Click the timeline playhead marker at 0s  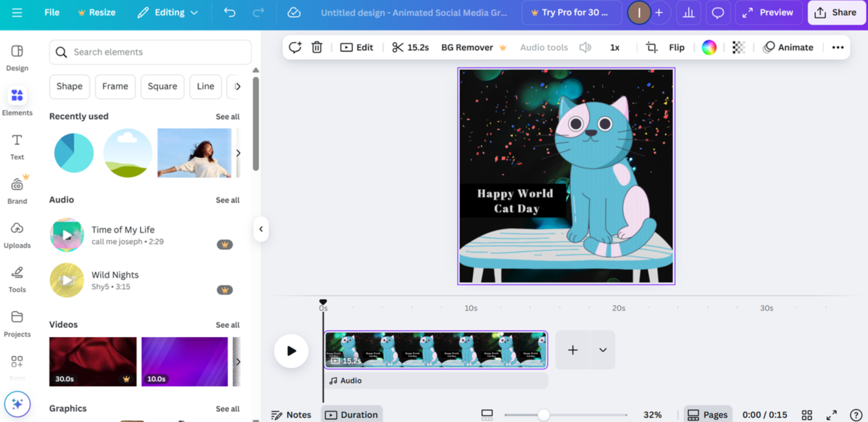click(323, 302)
